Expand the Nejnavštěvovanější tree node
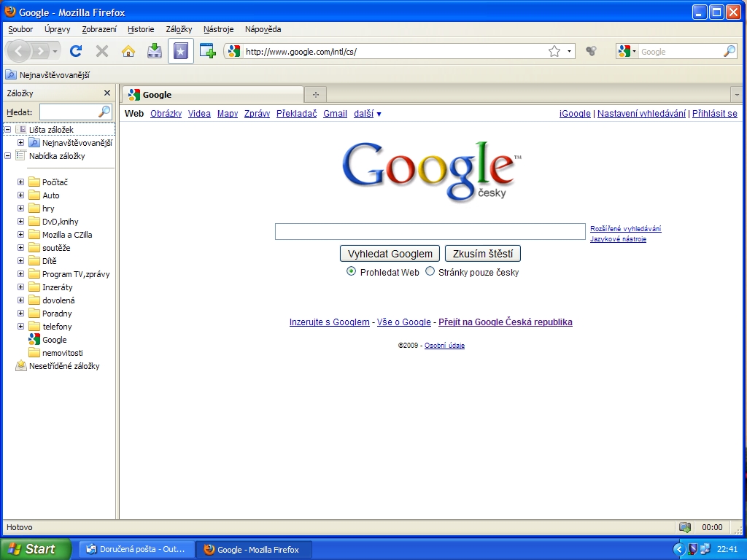Viewport: 747px width, 560px height. [20, 143]
